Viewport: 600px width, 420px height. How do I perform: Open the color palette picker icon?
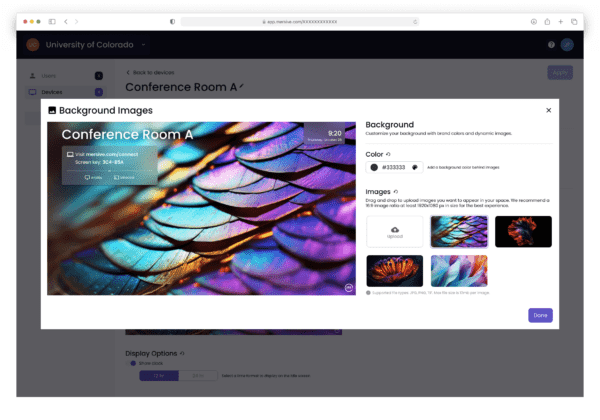[414, 167]
